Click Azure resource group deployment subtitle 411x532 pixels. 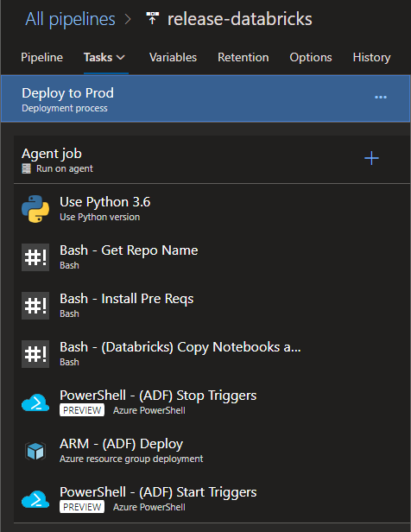[131, 459]
